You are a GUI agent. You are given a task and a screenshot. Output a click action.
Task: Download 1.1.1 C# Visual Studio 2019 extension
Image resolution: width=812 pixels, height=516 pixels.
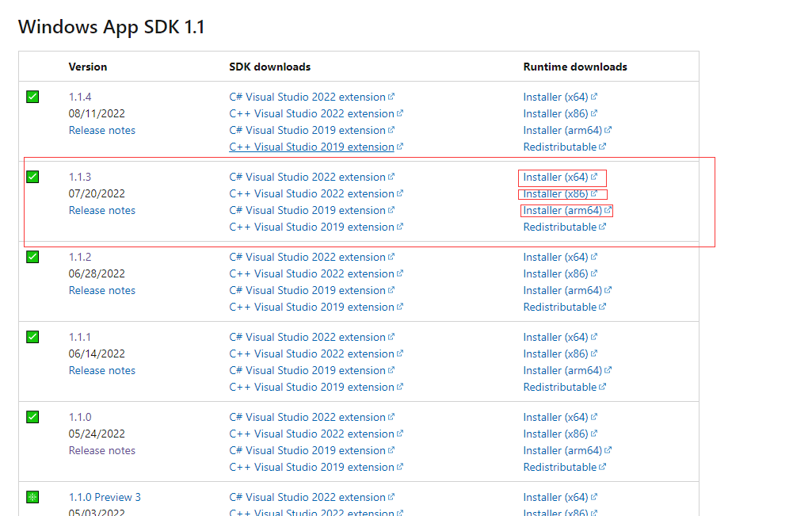[312, 370]
